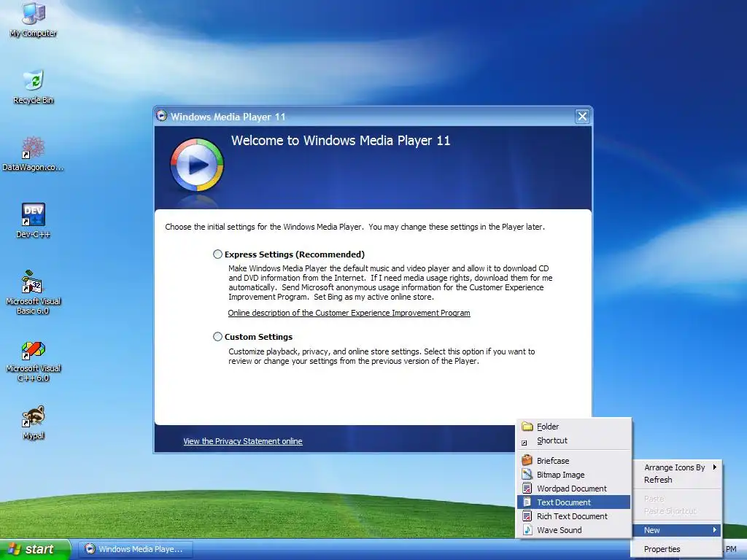This screenshot has width=747, height=560.
Task: Select the DataWagon.co... shortcut icon
Action: 33,154
